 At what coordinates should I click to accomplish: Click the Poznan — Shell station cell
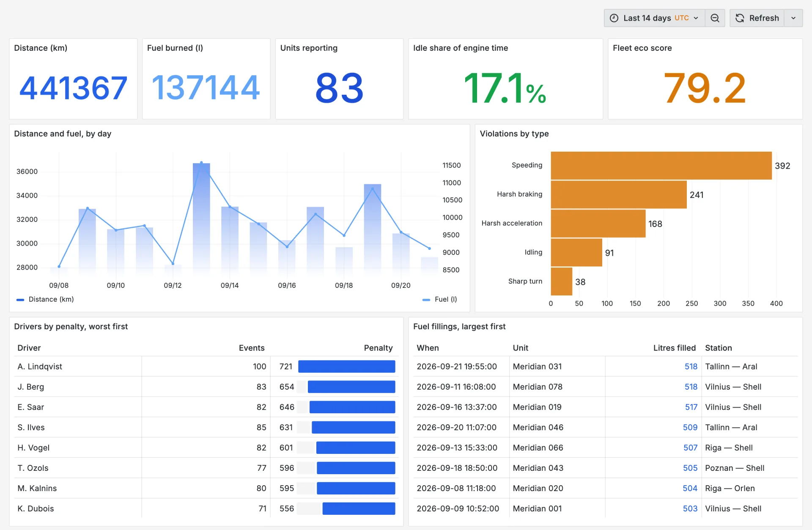click(749, 468)
